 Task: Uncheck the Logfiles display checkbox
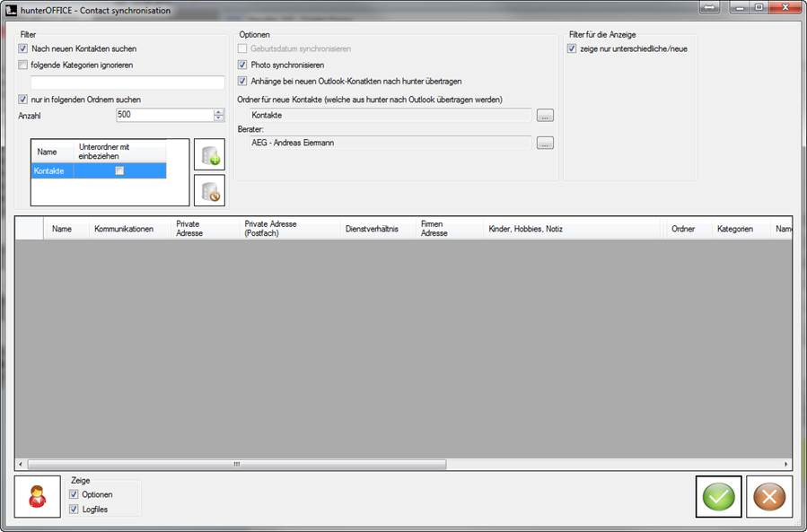point(75,510)
